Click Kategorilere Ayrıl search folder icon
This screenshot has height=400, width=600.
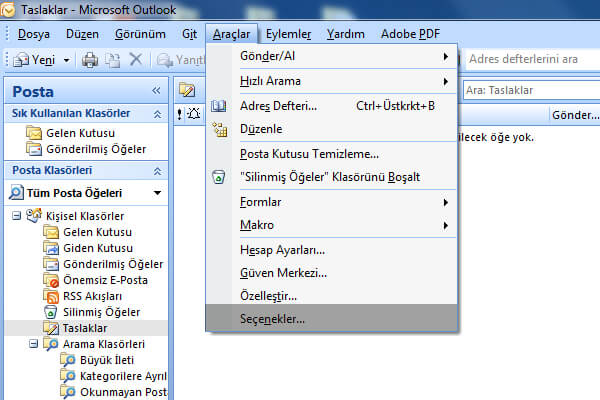(68, 376)
